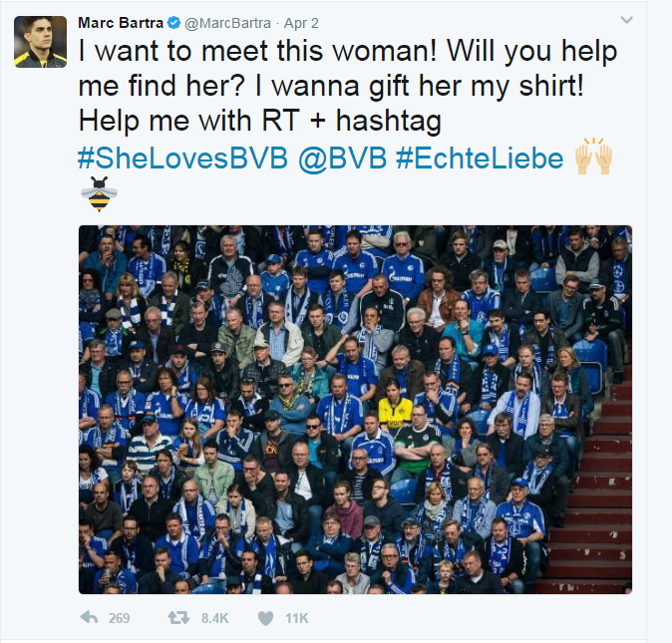The height and width of the screenshot is (643, 672).
Task: Click the raised hands emoji
Action: [593, 158]
